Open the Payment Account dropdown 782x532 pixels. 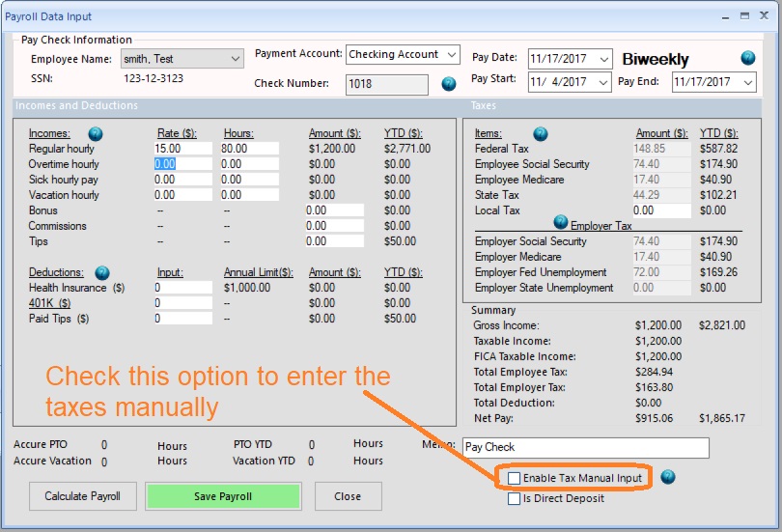(454, 55)
